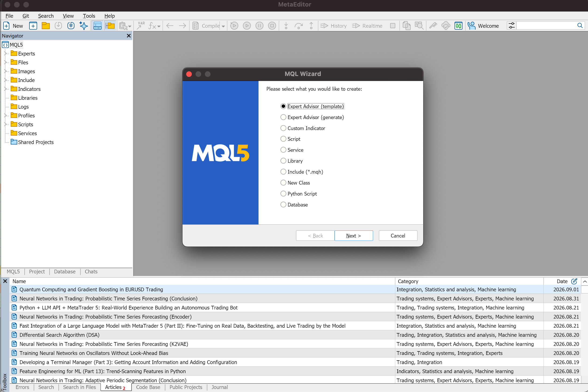The height and width of the screenshot is (392, 588).
Task: Select the Service radio option
Action: tap(283, 150)
